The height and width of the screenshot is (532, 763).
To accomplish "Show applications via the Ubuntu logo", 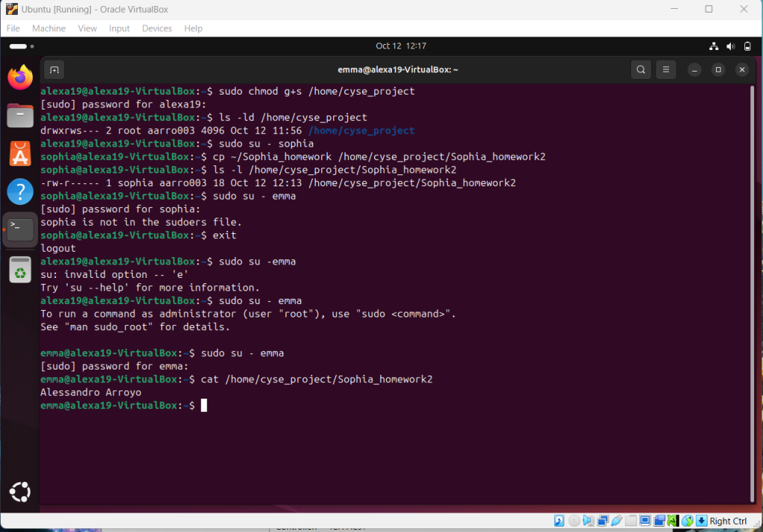I will click(x=20, y=492).
